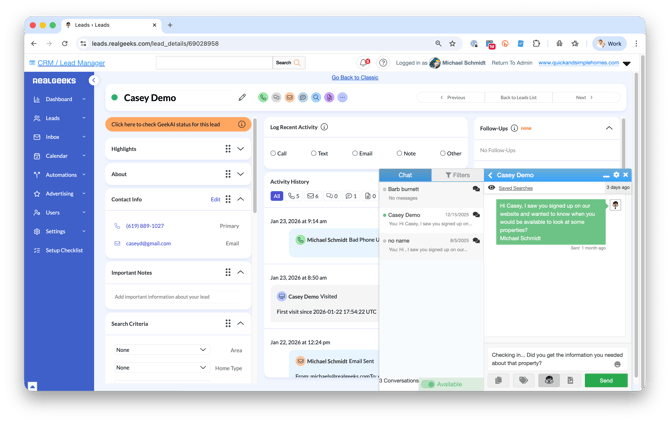Select the All activity history filter

277,196
